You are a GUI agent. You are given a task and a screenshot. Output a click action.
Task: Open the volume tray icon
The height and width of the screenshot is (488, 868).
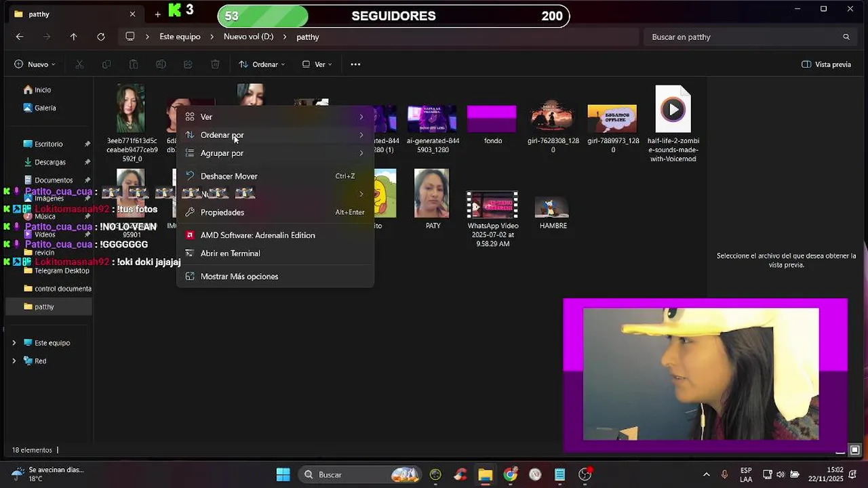pyautogui.click(x=781, y=474)
